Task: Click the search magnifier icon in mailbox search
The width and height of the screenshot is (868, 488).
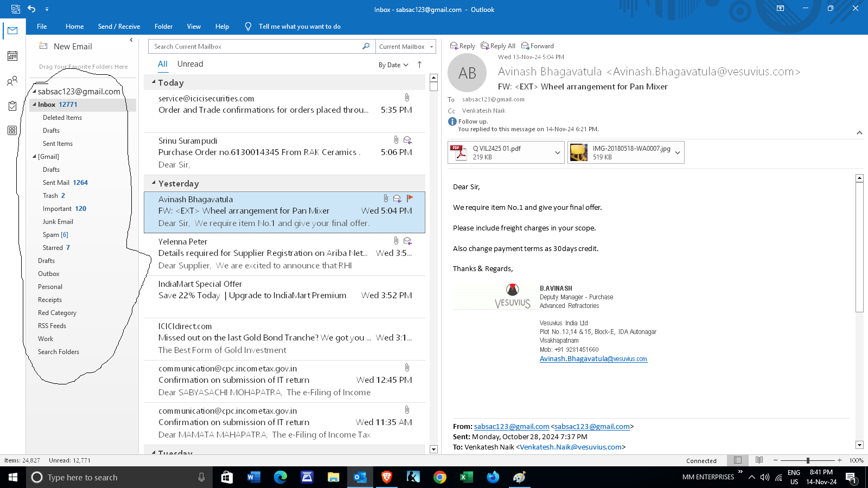Action: click(366, 47)
